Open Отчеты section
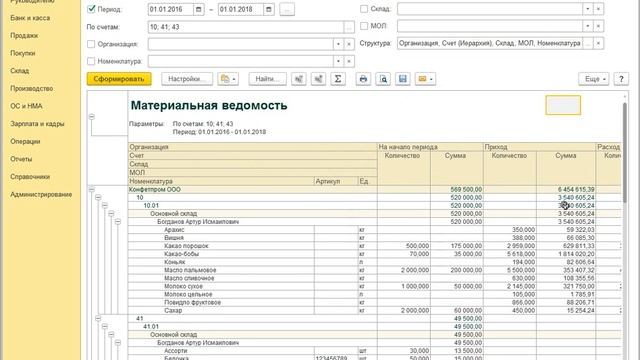This screenshot has width=640, height=360. click(x=21, y=159)
